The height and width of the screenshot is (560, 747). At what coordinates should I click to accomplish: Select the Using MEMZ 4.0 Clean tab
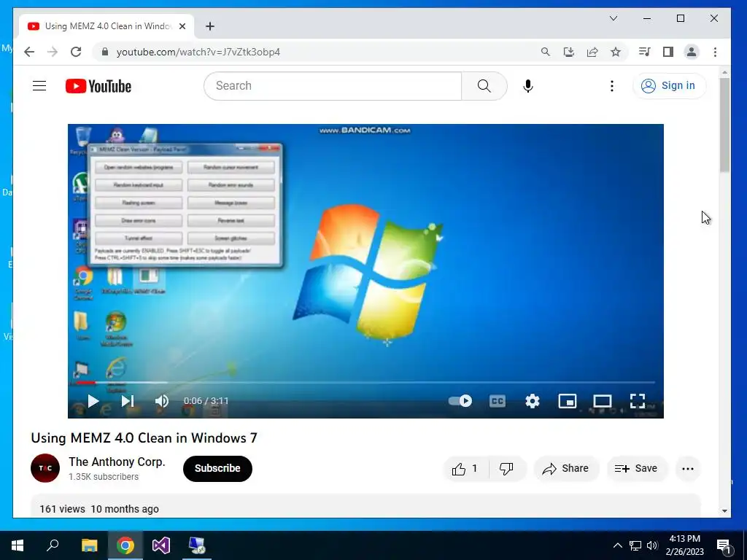pos(107,26)
